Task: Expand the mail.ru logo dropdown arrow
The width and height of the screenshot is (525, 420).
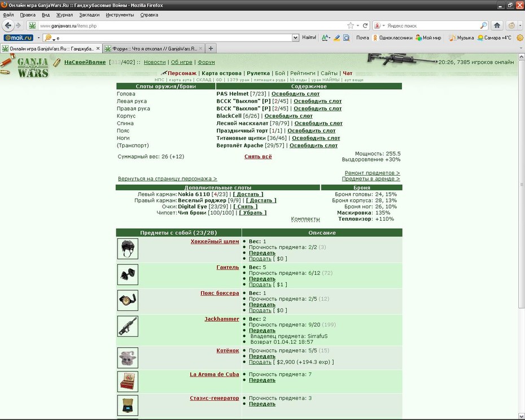Action: (x=38, y=37)
